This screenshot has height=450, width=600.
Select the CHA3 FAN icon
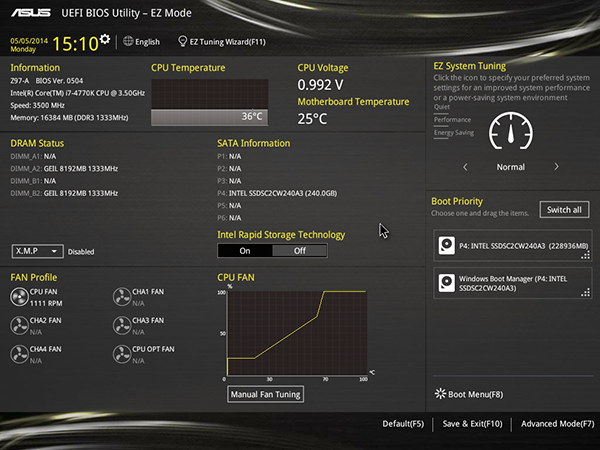coord(122,326)
